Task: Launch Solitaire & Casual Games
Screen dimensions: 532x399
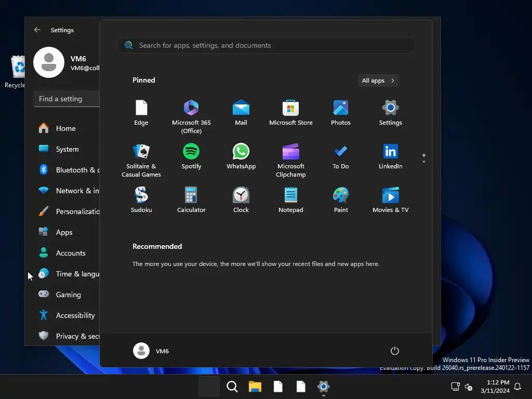Action: [141, 161]
